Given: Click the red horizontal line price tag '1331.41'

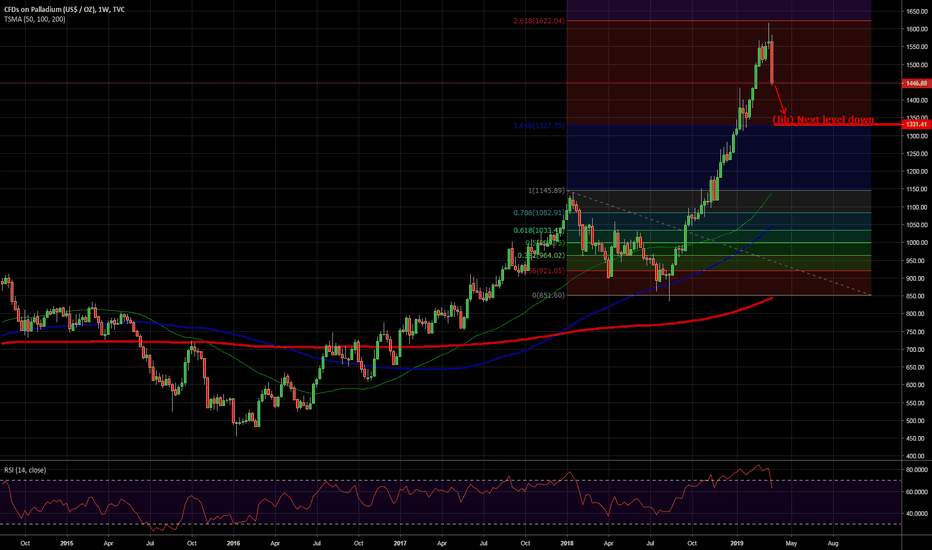Looking at the screenshot, I should pyautogui.click(x=916, y=124).
